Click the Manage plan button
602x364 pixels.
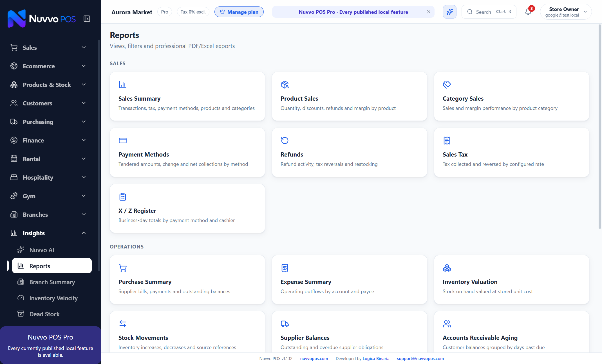(x=239, y=12)
